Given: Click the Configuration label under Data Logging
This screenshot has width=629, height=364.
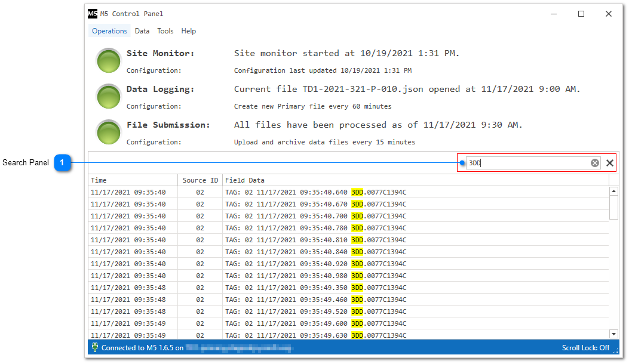Looking at the screenshot, I should click(154, 106).
